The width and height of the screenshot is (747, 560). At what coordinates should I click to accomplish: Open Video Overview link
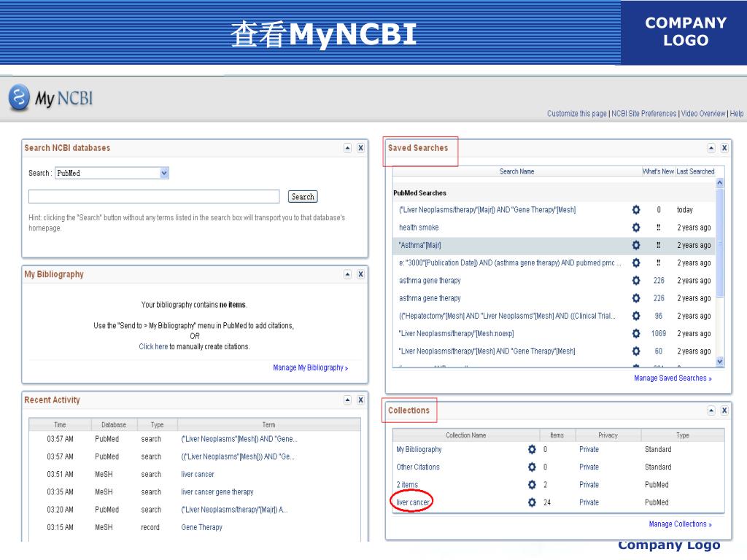pyautogui.click(x=703, y=114)
